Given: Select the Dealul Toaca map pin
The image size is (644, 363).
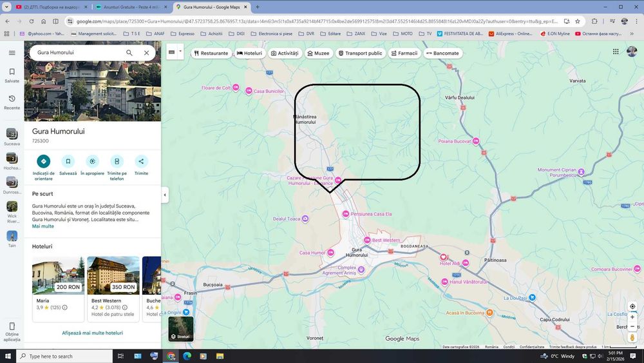Looking at the screenshot, I should [x=305, y=219].
